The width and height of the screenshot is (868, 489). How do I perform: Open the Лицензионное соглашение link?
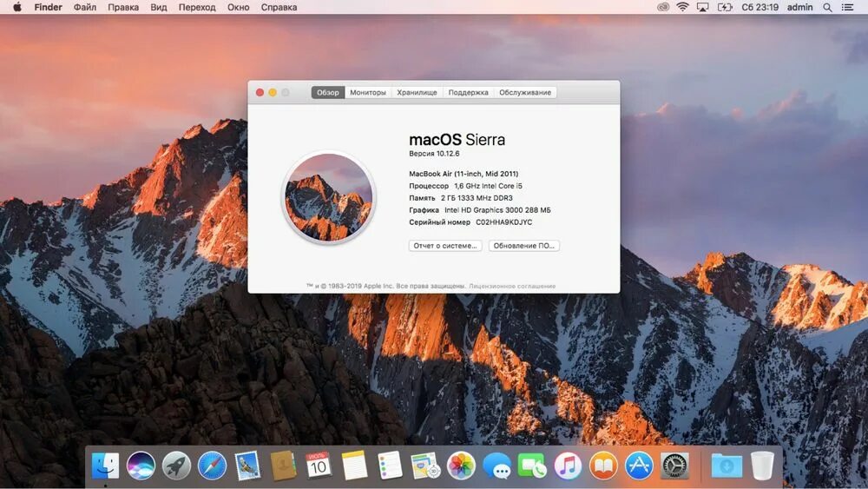512,287
